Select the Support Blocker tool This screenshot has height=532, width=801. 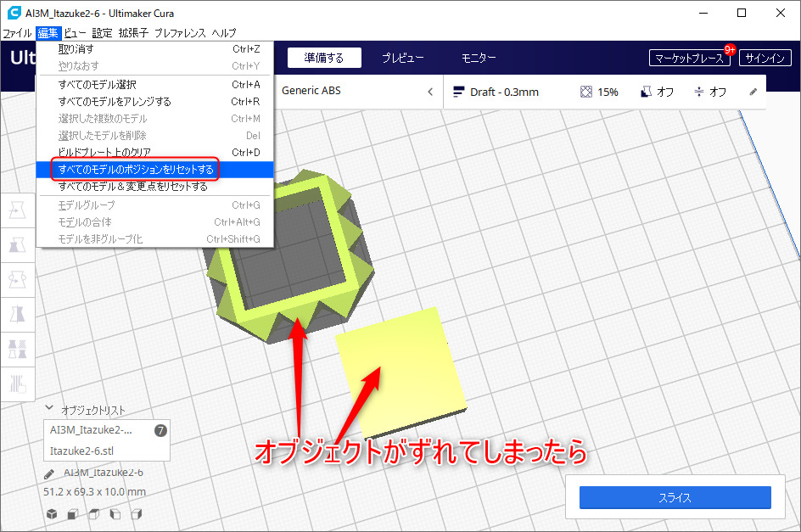pos(17,382)
